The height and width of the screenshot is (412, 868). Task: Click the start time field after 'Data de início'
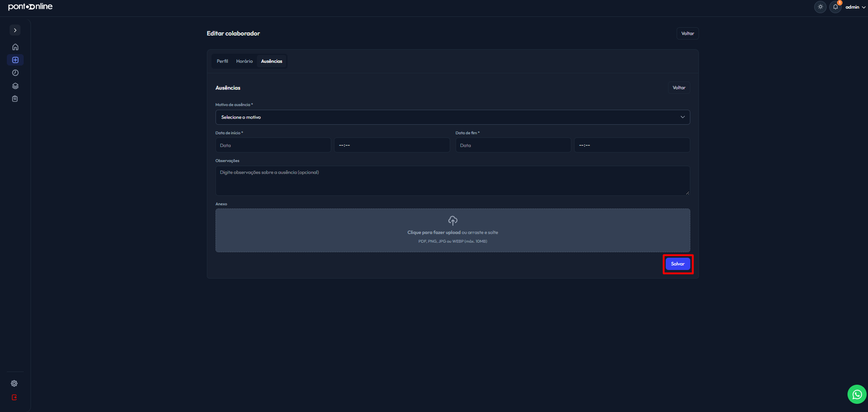[392, 145]
